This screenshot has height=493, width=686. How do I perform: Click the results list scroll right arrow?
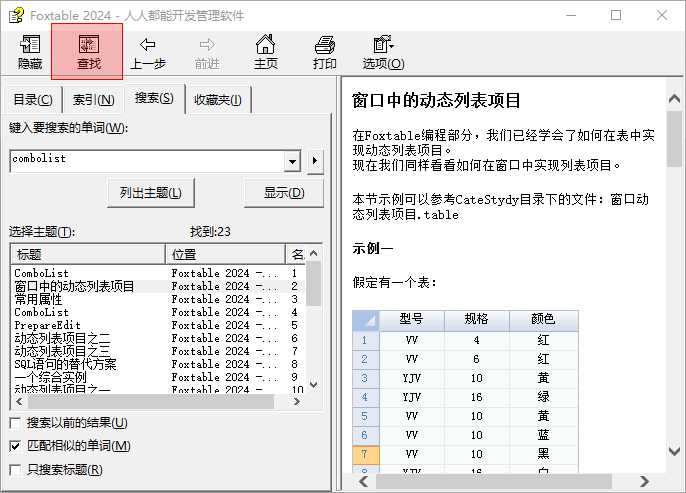coord(297,402)
